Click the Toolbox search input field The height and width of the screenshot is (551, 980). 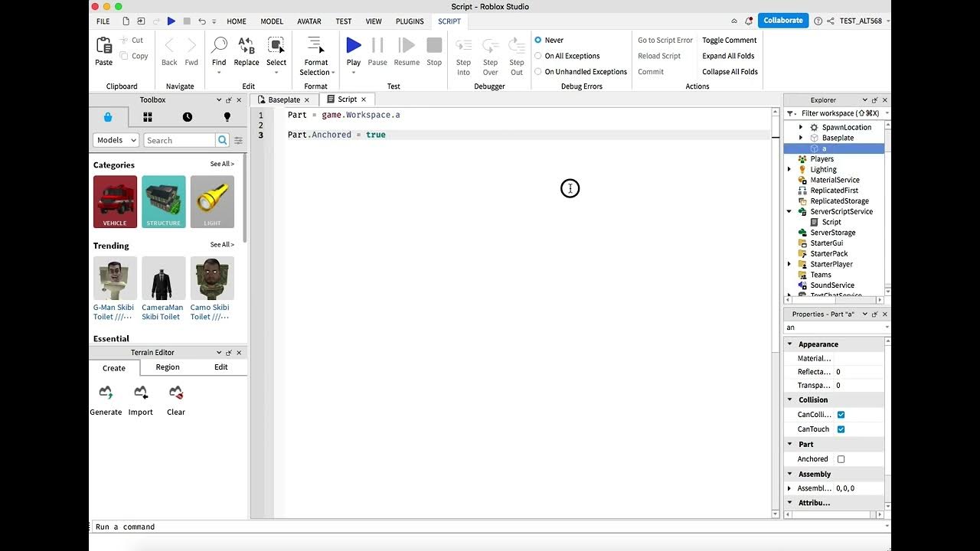180,140
